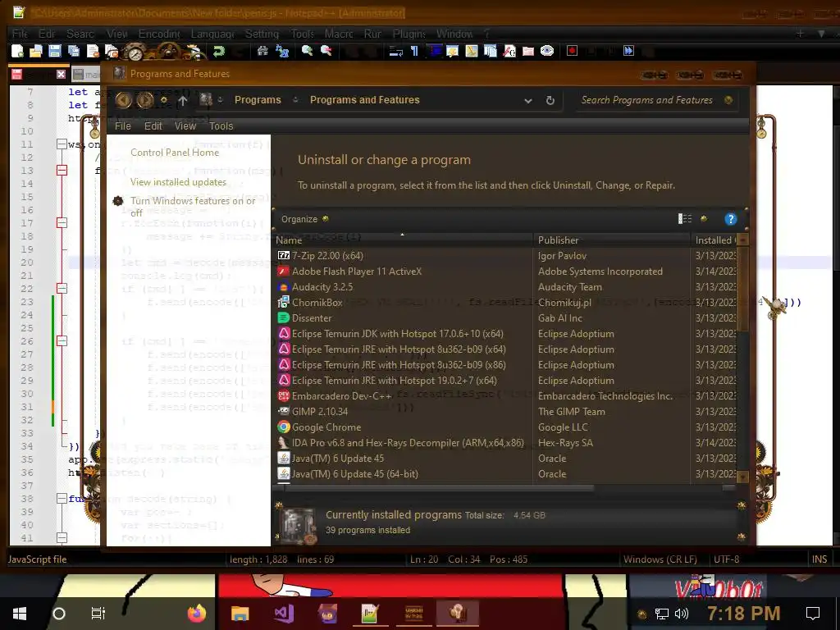Click Back button in Programs and Features
Screen dimensions: 840x630
click(x=124, y=99)
